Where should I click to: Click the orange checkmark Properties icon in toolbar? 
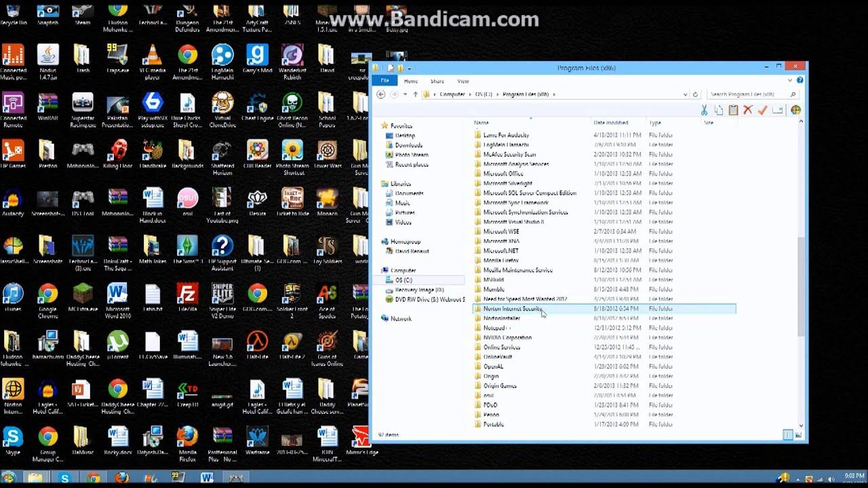click(x=762, y=110)
